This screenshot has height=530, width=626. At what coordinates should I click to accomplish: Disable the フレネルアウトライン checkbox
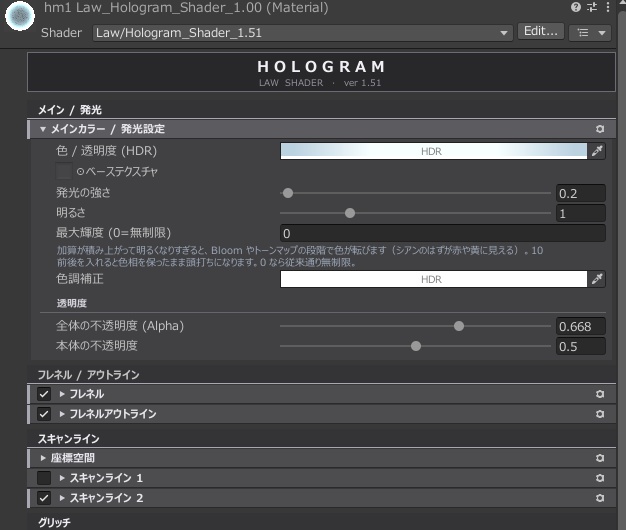[x=44, y=414]
